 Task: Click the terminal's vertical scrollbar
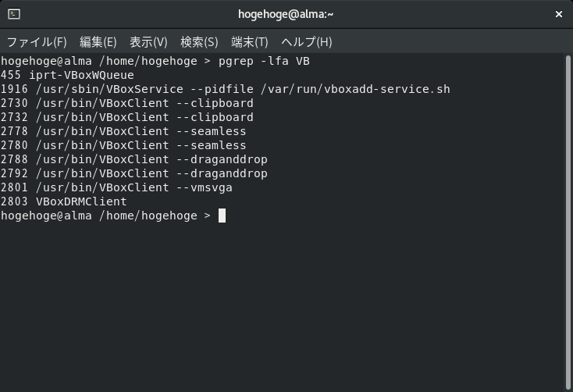click(x=568, y=223)
